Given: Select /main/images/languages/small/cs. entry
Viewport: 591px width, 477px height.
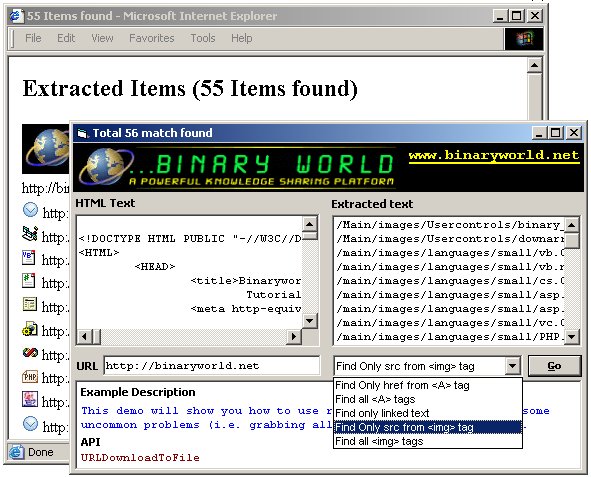Looking at the screenshot, I should (x=450, y=281).
